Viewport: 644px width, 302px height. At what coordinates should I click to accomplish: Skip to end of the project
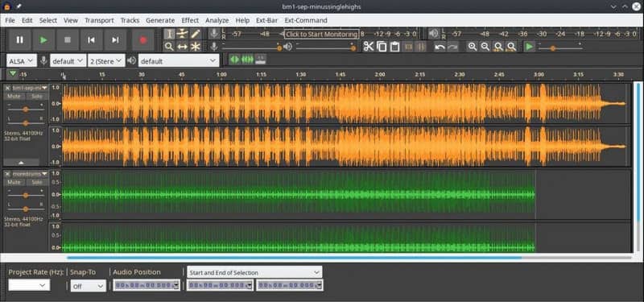(115, 39)
